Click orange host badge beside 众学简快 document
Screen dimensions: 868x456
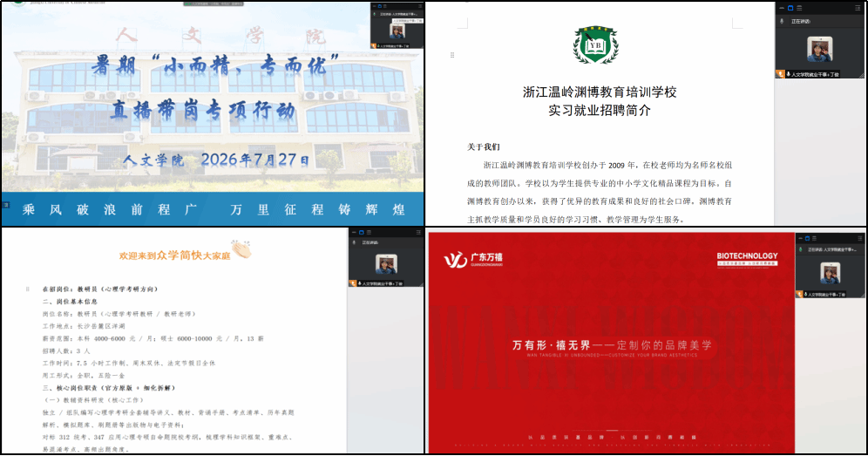tap(353, 283)
